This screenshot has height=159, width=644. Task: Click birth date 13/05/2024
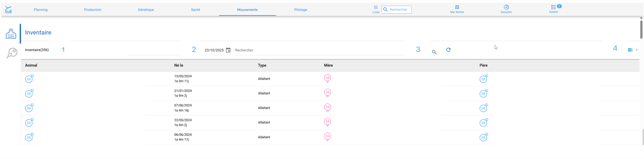coord(183,76)
